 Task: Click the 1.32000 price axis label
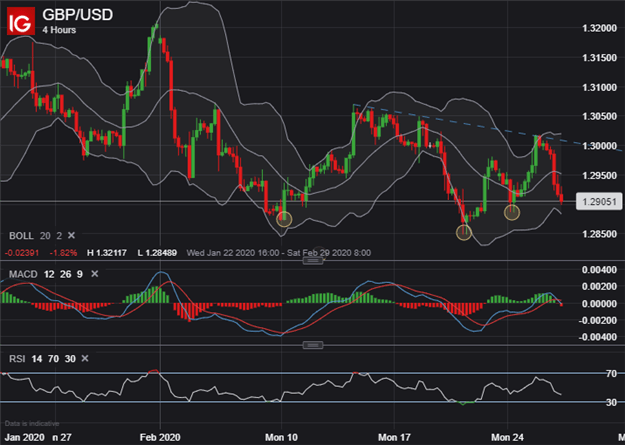click(599, 28)
